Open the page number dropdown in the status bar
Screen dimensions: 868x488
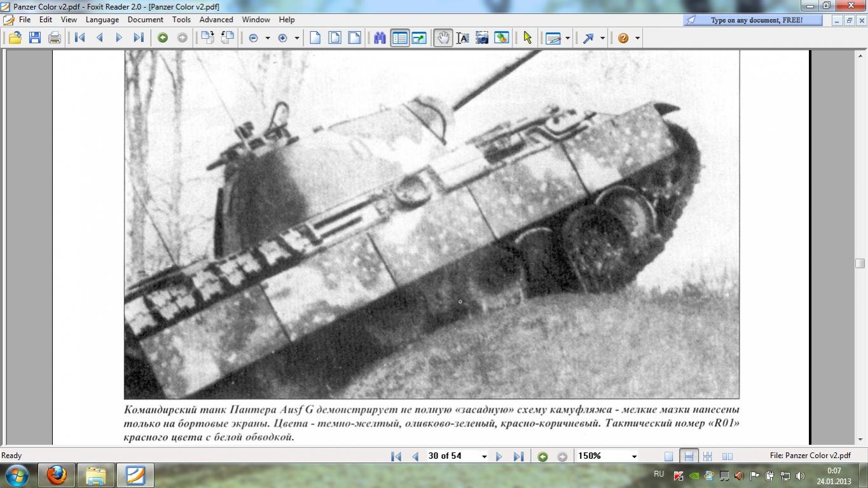click(x=485, y=456)
